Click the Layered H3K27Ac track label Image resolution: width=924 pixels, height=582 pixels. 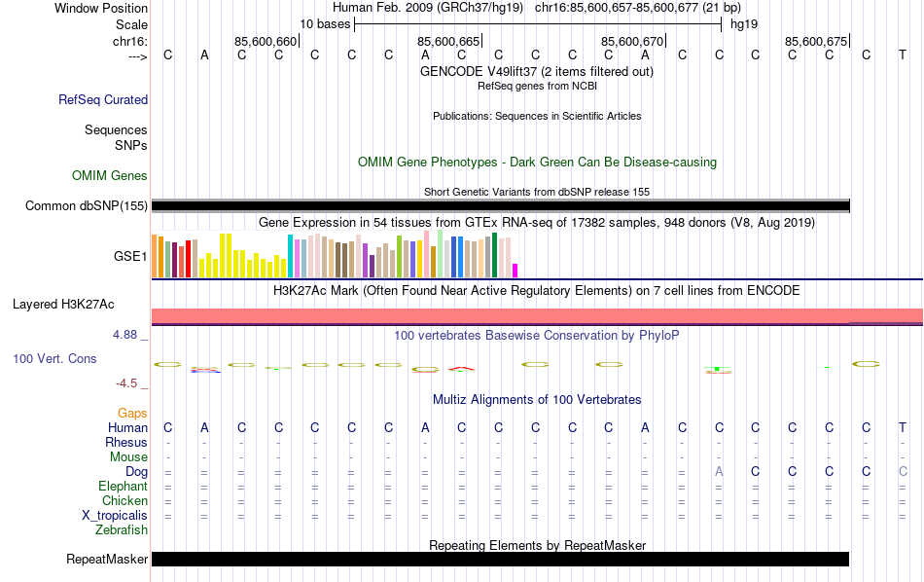pos(63,305)
